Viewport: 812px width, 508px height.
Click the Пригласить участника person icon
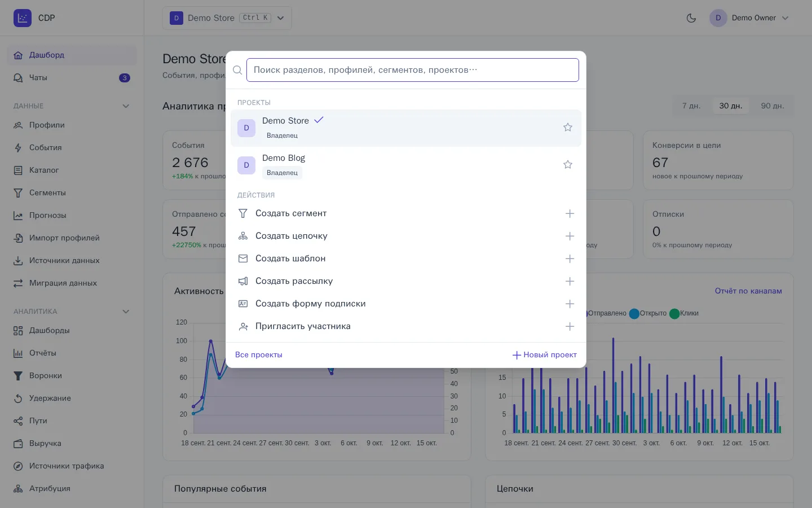click(243, 326)
